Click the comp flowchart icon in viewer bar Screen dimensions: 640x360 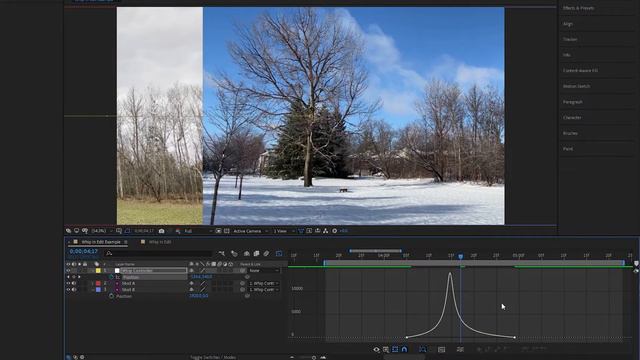[x=325, y=231]
